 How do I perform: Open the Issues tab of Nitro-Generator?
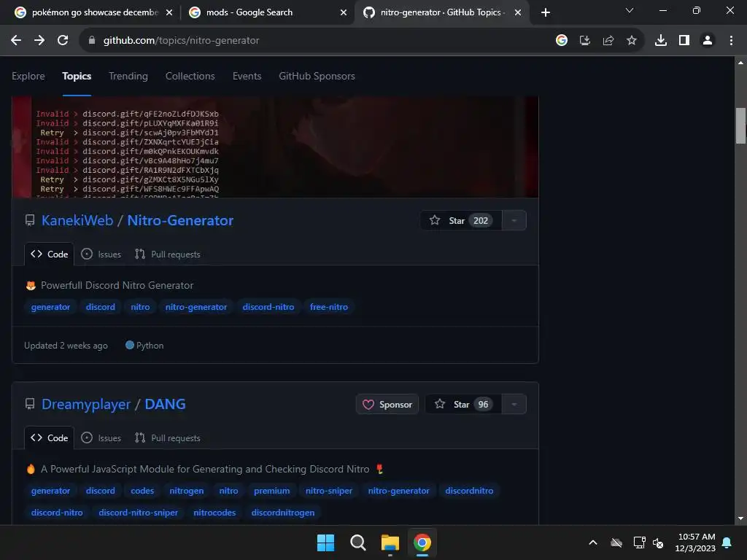pos(101,254)
